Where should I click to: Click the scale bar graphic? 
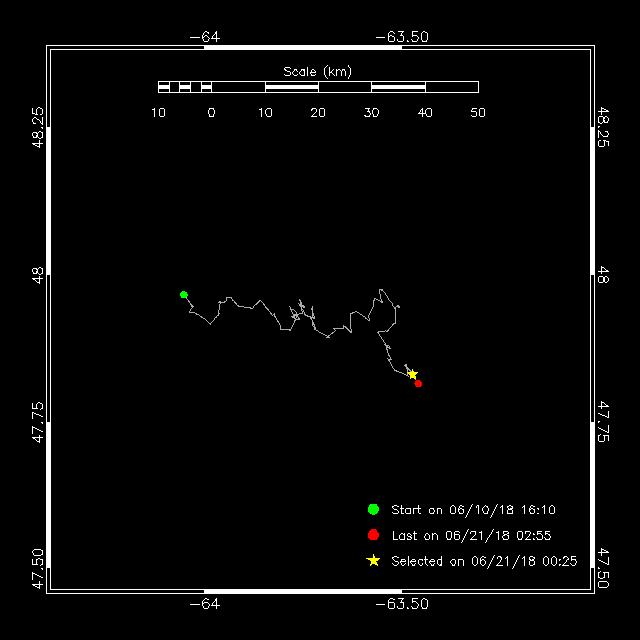tap(318, 87)
